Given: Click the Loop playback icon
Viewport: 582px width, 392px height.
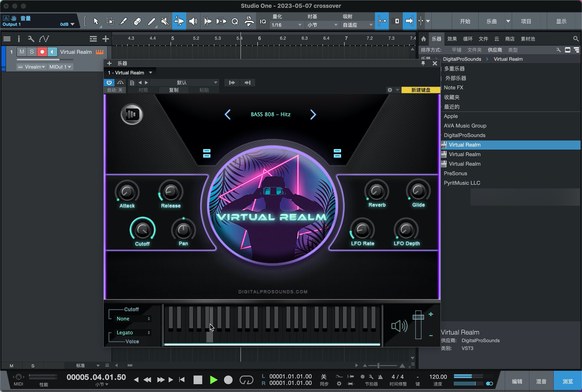Looking at the screenshot, I should 246,379.
